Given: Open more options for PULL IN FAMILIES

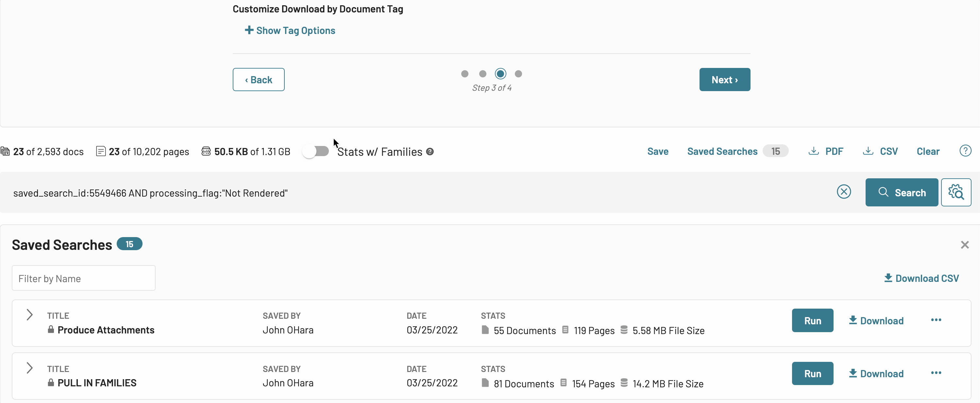Looking at the screenshot, I should pyautogui.click(x=936, y=373).
